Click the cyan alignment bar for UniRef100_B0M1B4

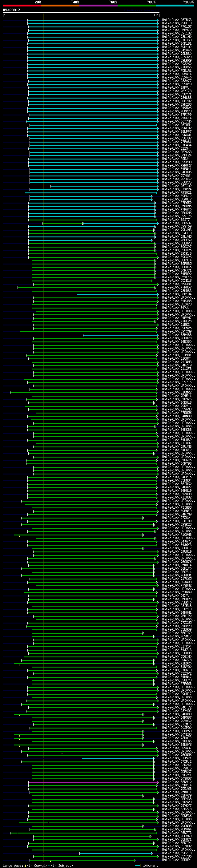[x=118, y=294]
